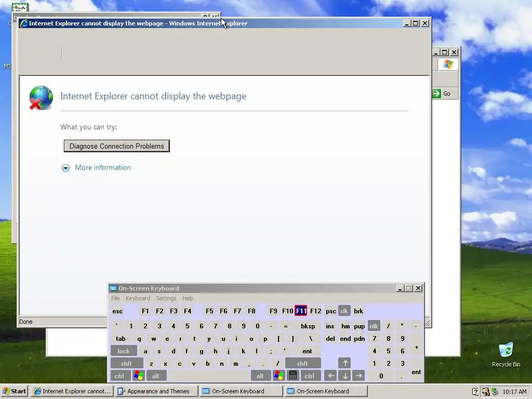Click the IE window resize grip
This screenshot has width=532, height=399.
coord(428,323)
